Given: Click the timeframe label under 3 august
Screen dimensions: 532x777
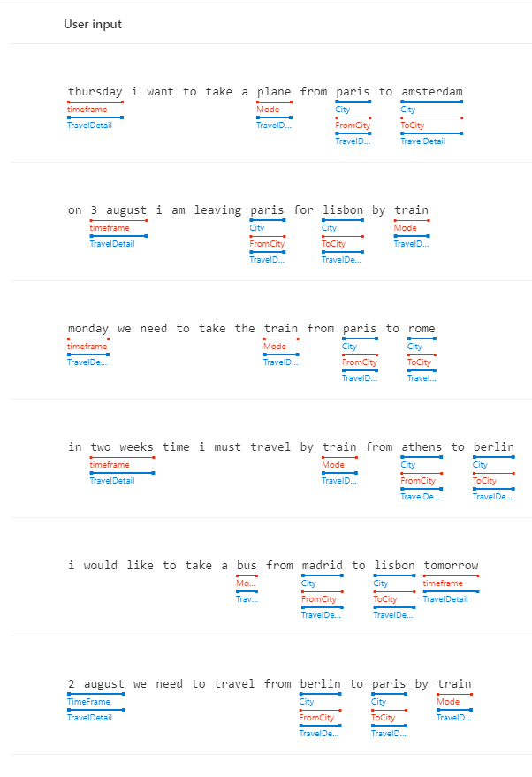Looking at the screenshot, I should [110, 228].
